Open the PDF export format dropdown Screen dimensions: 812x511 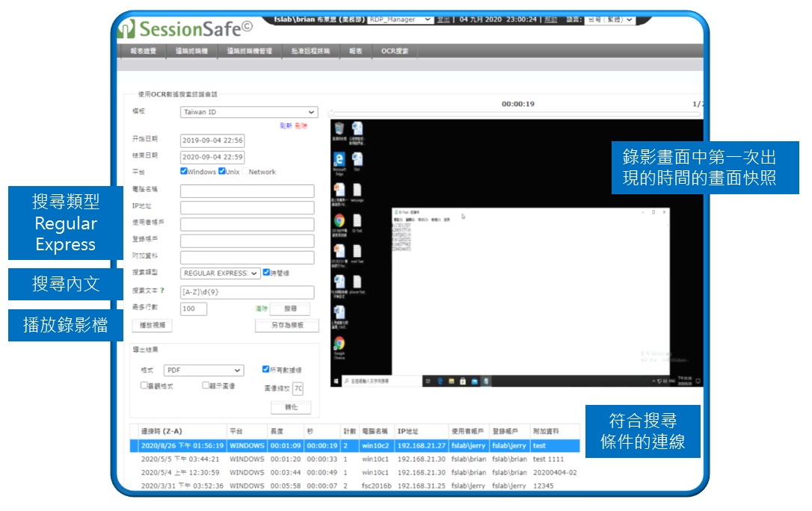pyautogui.click(x=204, y=370)
